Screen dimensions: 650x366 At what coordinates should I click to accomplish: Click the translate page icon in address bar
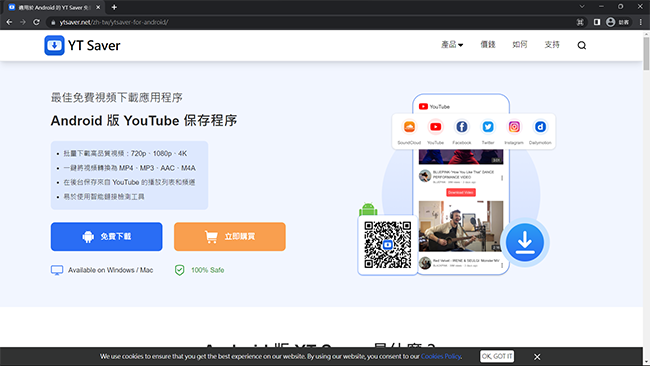(x=580, y=22)
